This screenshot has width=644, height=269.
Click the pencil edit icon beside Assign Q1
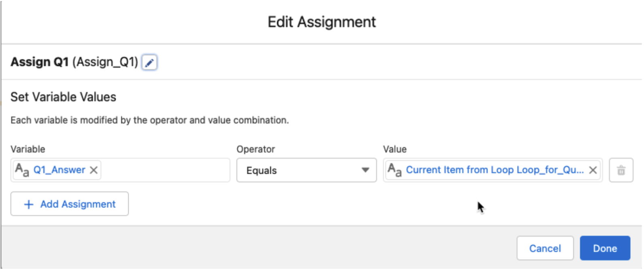click(149, 62)
